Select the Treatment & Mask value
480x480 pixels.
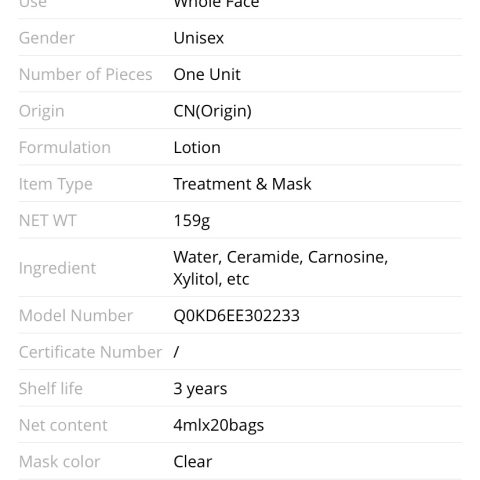tap(242, 184)
